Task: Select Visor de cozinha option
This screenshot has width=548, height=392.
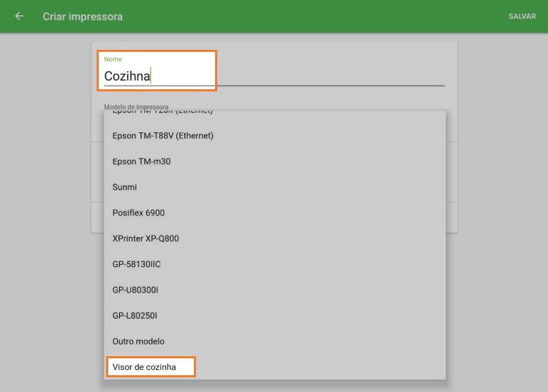Action: tap(144, 366)
